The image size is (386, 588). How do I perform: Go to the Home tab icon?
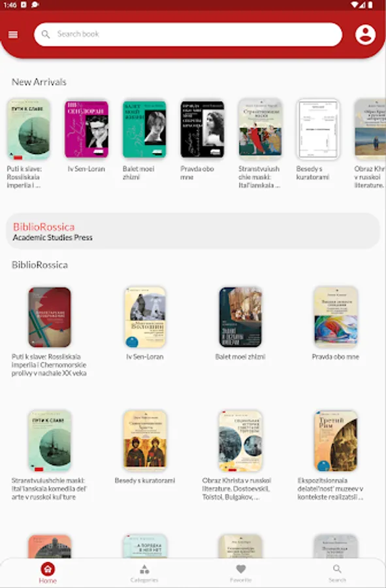click(48, 569)
